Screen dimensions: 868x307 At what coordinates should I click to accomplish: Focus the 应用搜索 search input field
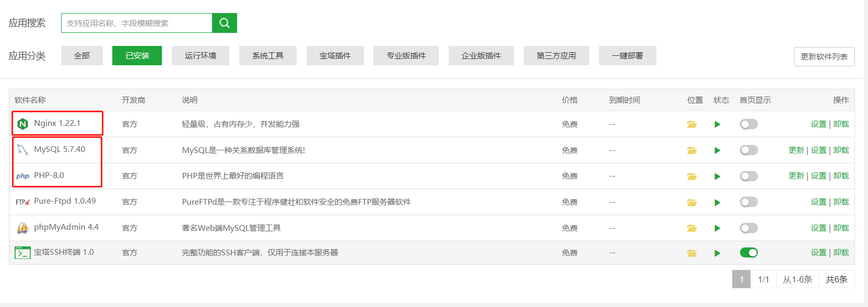(x=137, y=23)
